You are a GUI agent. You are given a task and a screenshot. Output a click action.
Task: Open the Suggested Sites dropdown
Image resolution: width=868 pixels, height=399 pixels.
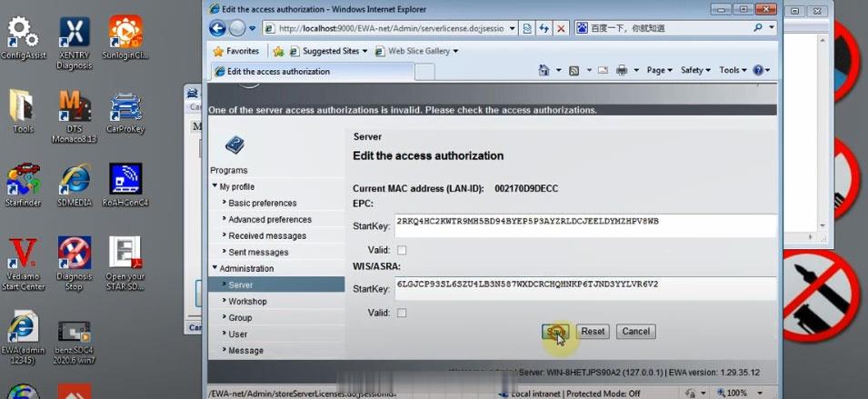tap(328, 51)
